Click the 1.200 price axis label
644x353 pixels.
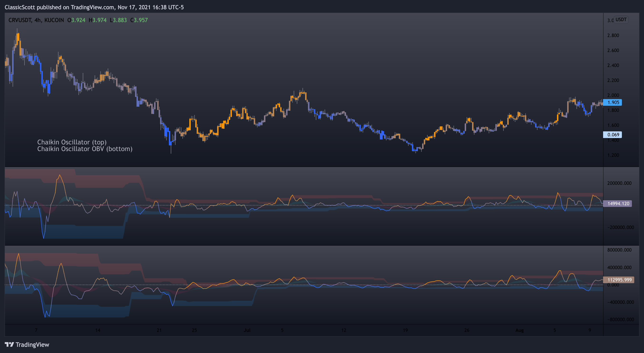[x=613, y=155]
